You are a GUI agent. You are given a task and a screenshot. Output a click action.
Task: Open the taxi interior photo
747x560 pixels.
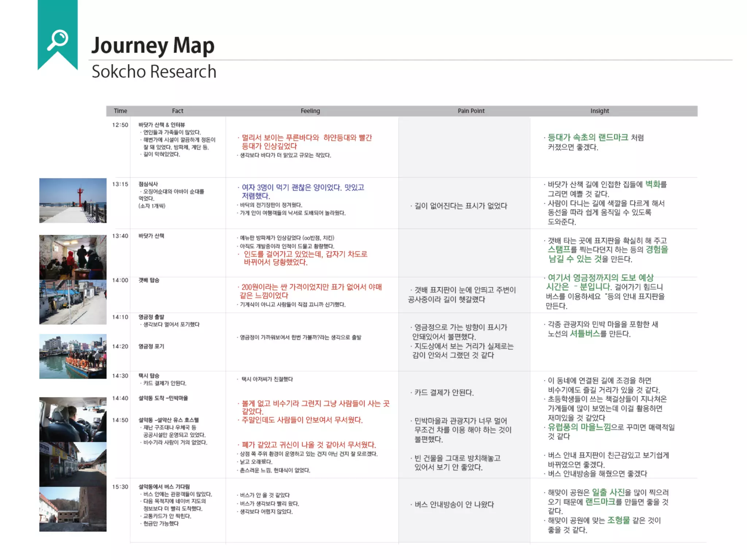coord(73,419)
